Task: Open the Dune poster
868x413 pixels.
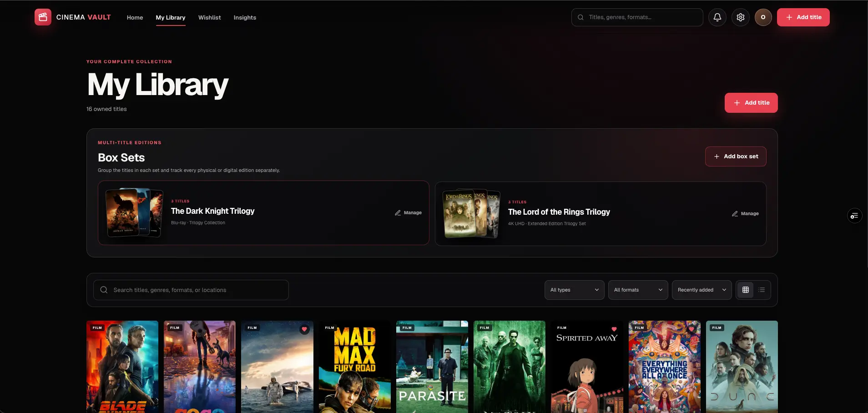Action: pos(742,367)
